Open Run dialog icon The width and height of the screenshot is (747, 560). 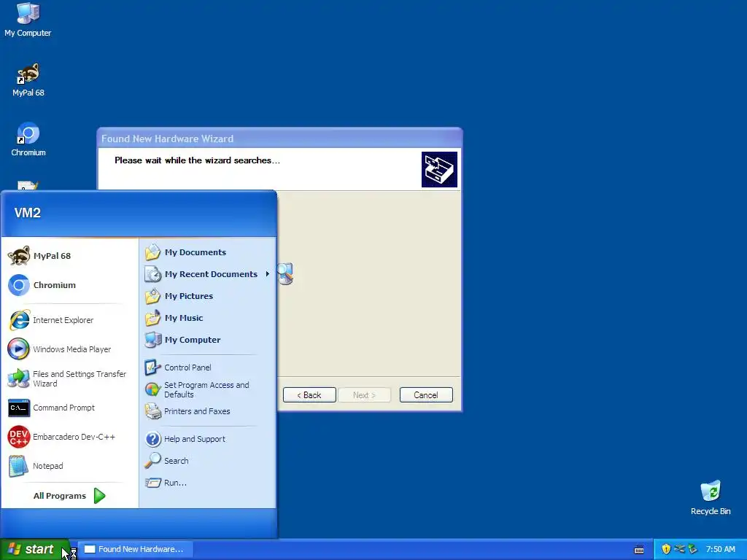[x=153, y=483]
